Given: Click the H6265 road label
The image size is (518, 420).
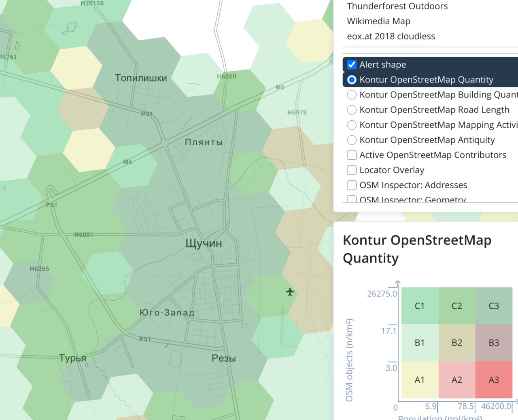Looking at the screenshot, I should click(39, 269).
